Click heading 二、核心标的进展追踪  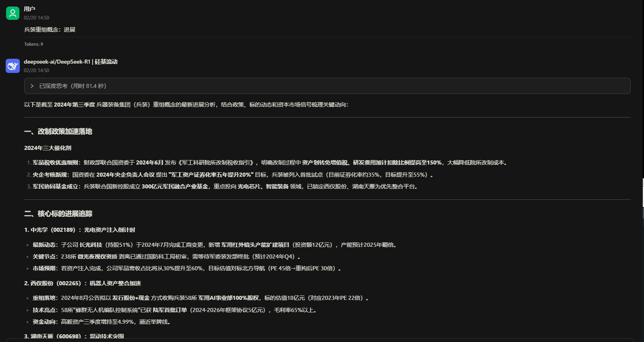pos(58,214)
